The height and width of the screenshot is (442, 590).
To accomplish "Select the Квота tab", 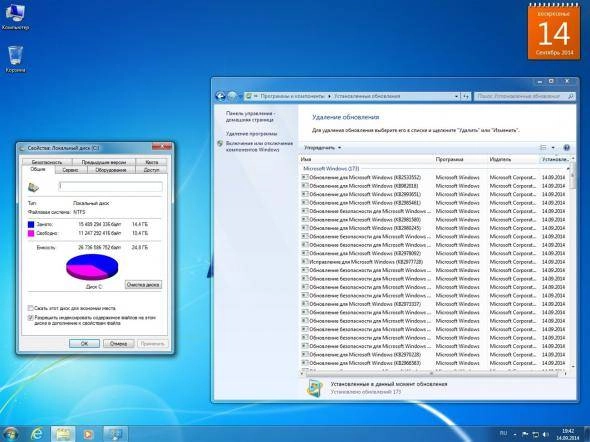I will [x=151, y=162].
